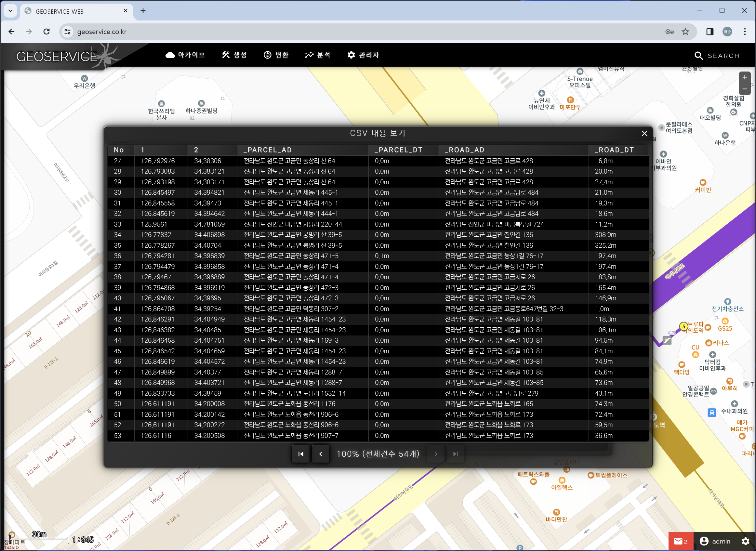Open a new browser tab
This screenshot has width=756, height=551.
[x=143, y=11]
